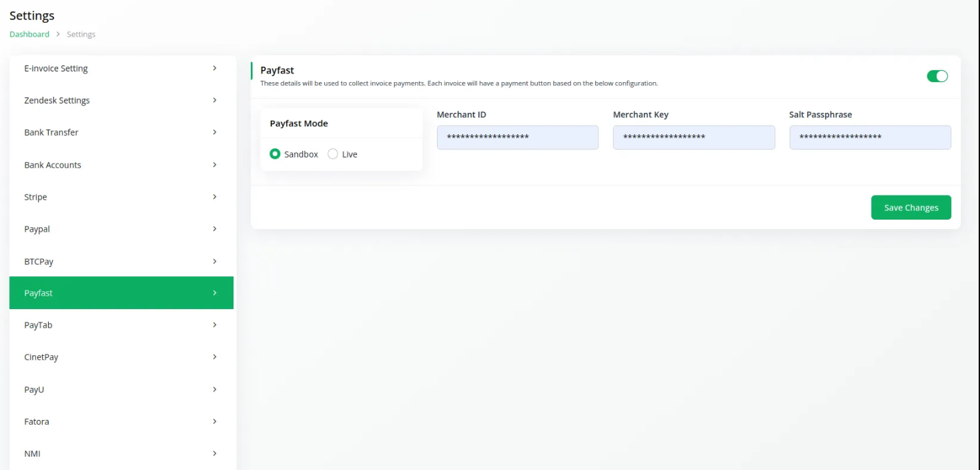The height and width of the screenshot is (470, 980).
Task: Open Stripe payment settings
Action: pyautogui.click(x=121, y=197)
